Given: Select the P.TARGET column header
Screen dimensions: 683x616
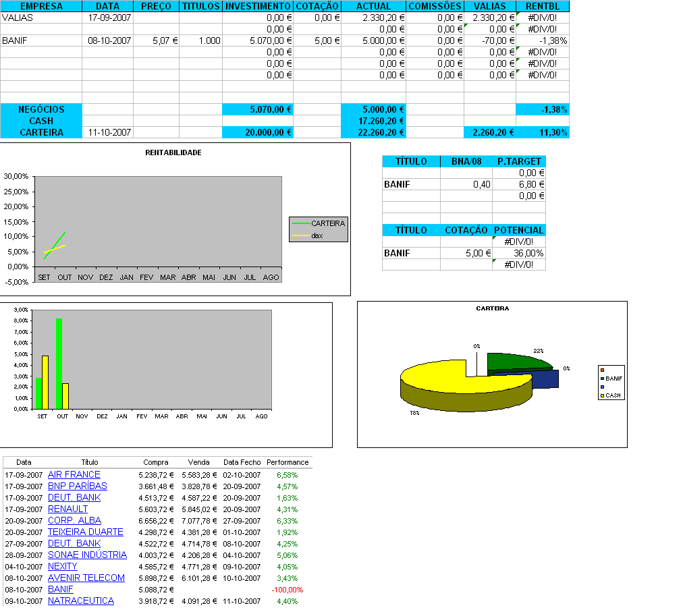Looking at the screenshot, I should [519, 161].
